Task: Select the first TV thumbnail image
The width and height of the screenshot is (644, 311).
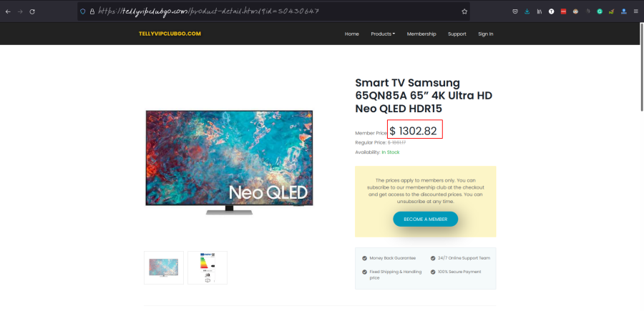Action: [164, 267]
